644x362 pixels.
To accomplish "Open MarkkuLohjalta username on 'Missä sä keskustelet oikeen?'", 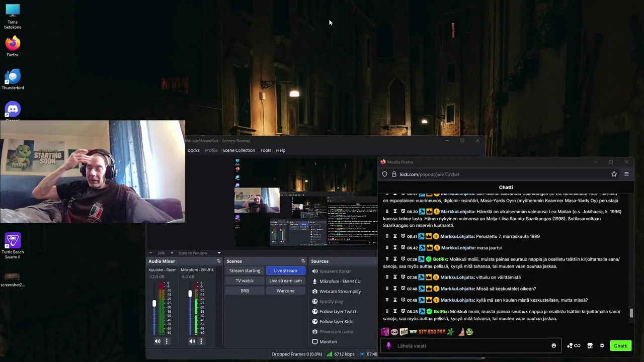I will coord(457,289).
